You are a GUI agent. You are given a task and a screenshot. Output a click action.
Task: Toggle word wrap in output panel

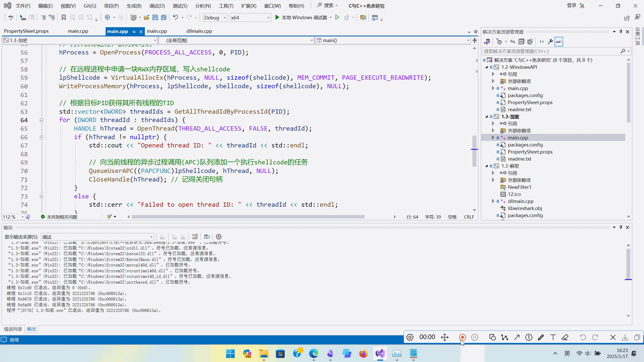(207, 237)
